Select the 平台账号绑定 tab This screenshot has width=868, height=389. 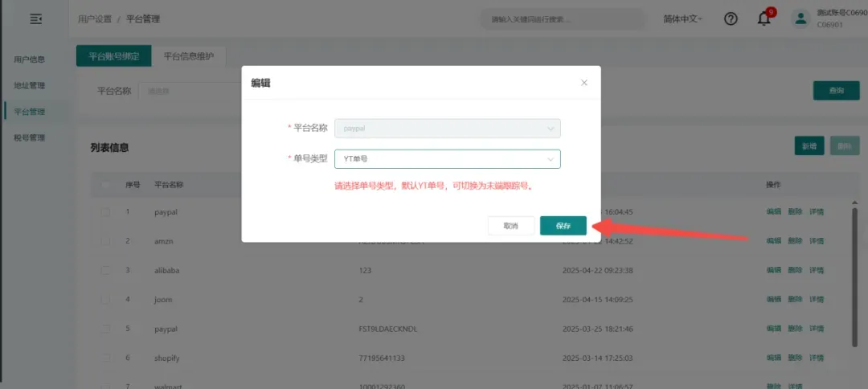[x=113, y=56]
